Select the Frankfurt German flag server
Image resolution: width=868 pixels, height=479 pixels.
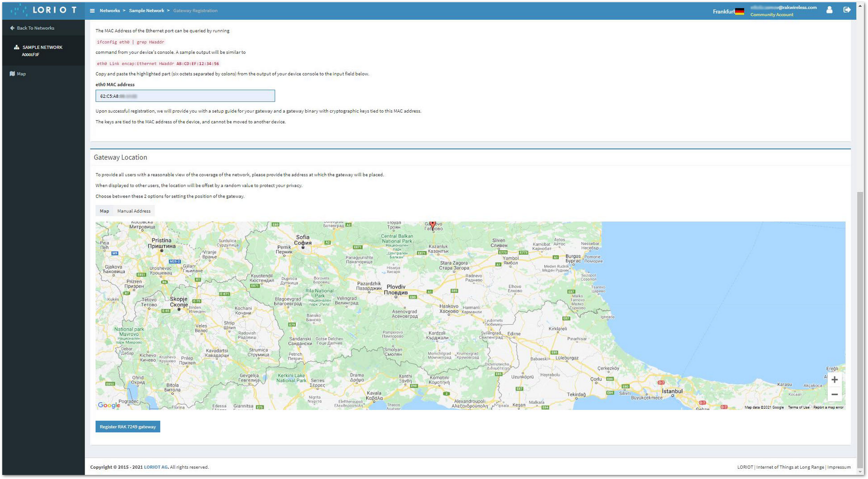point(728,11)
